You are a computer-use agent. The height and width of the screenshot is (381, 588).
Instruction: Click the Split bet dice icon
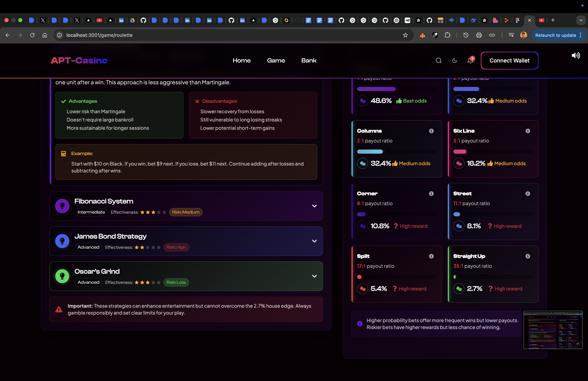click(x=362, y=289)
